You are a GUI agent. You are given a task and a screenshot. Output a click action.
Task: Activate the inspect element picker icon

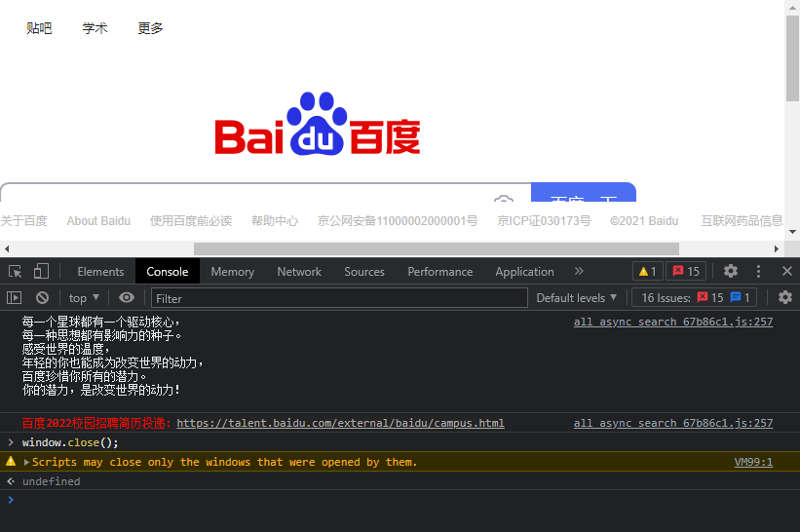coord(16,271)
